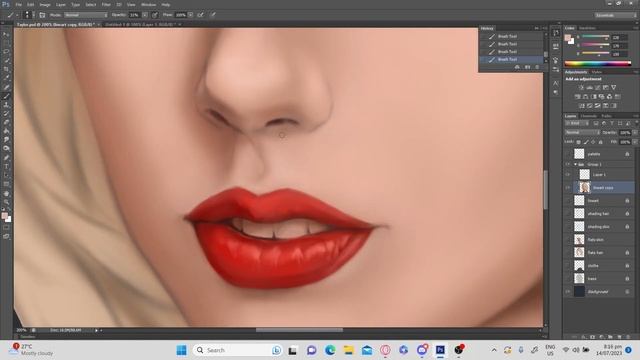Select the Crop tool

[x=6, y=69]
